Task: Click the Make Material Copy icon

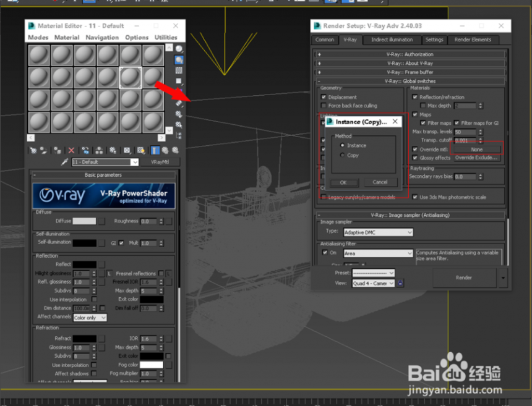Action: (85, 150)
